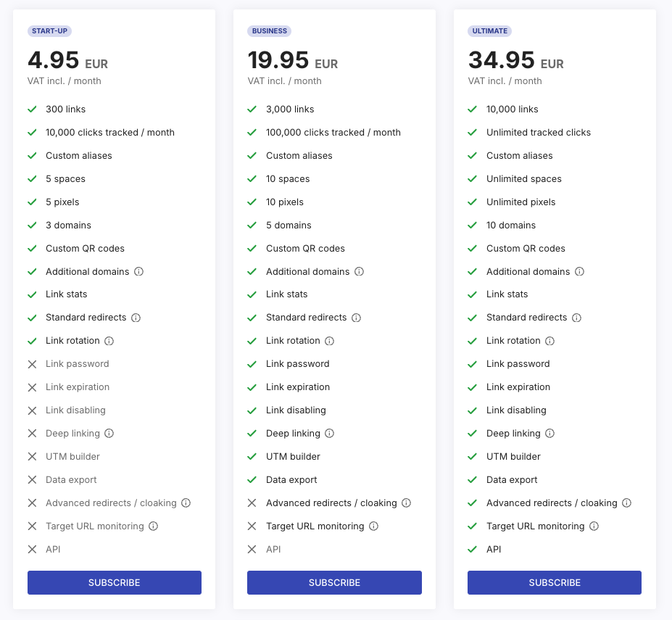This screenshot has height=620, width=672.
Task: Click the ULTIMATE plan badge
Action: [490, 31]
